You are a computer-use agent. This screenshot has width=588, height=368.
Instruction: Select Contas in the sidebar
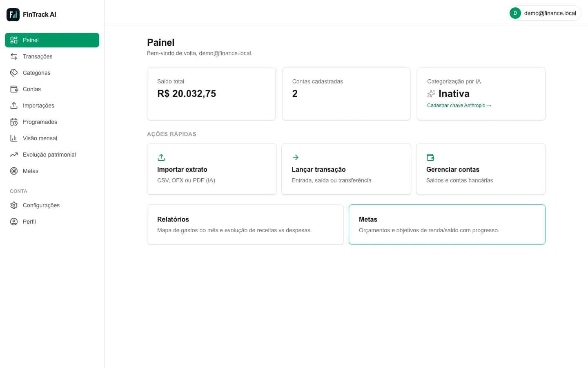(52, 89)
